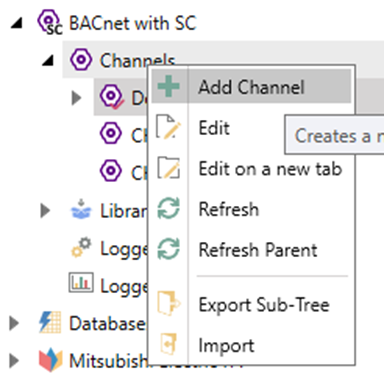Screen dimensions: 384x377
Task: Click the Refresh Parent arrows icon
Action: point(168,249)
